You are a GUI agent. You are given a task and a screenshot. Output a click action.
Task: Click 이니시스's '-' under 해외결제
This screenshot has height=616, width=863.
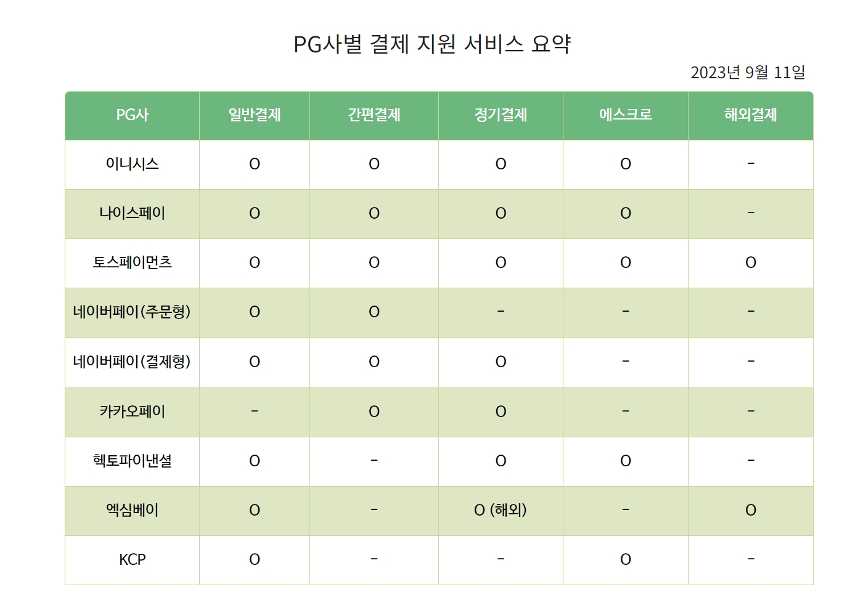pos(751,164)
